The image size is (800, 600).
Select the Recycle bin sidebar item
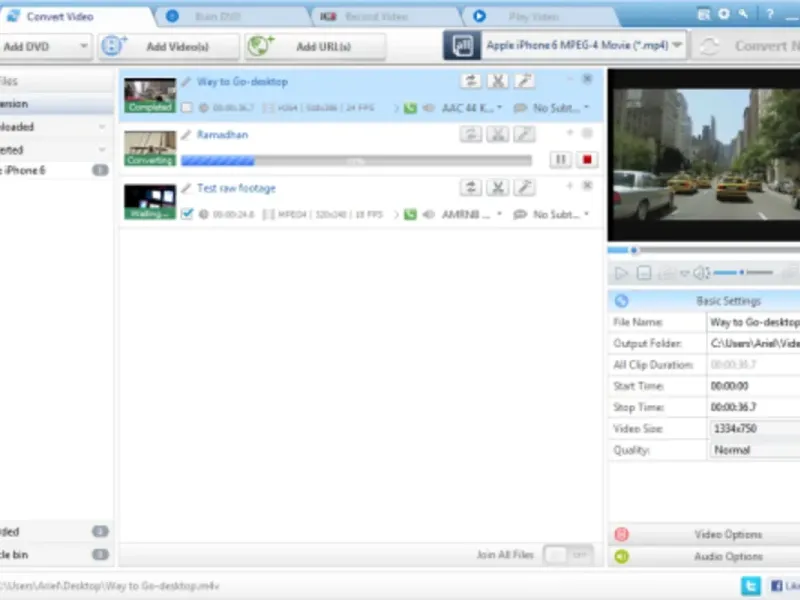click(56, 555)
